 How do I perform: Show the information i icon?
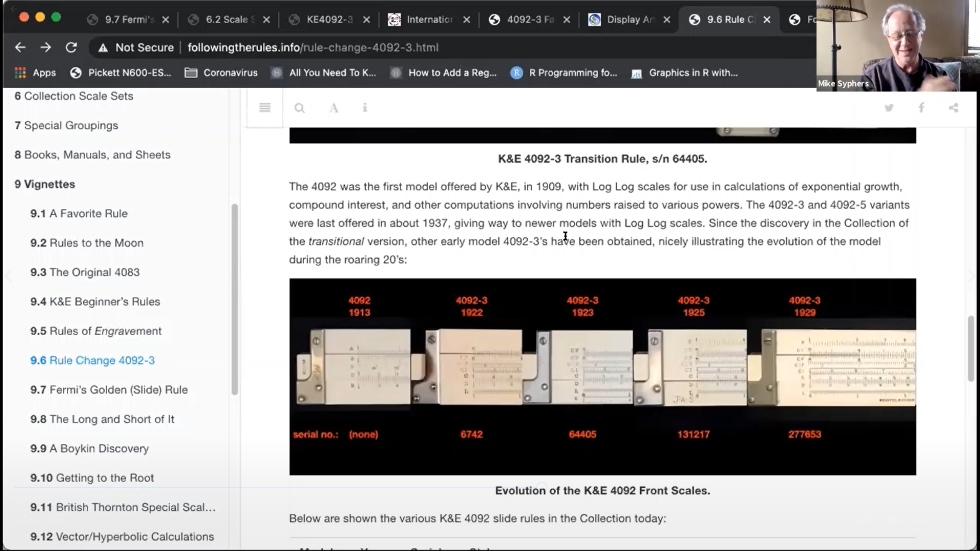(364, 108)
